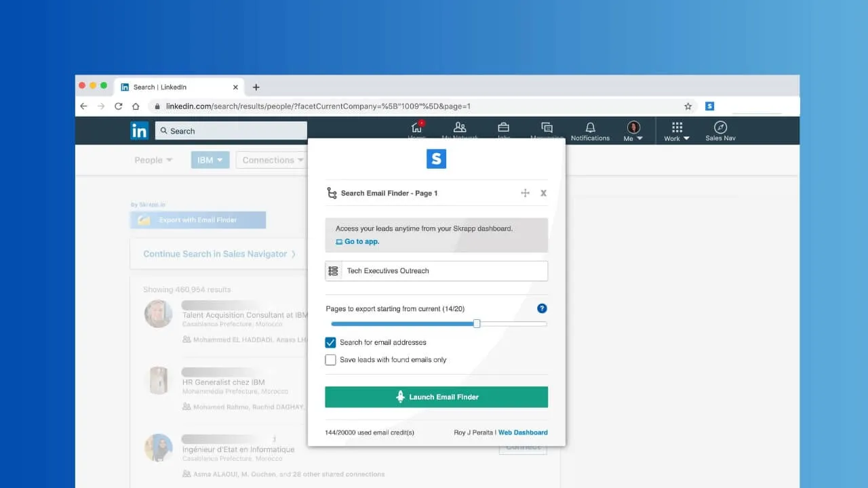Click the browser forward arrow
The width and height of the screenshot is (868, 488).
[x=101, y=106]
